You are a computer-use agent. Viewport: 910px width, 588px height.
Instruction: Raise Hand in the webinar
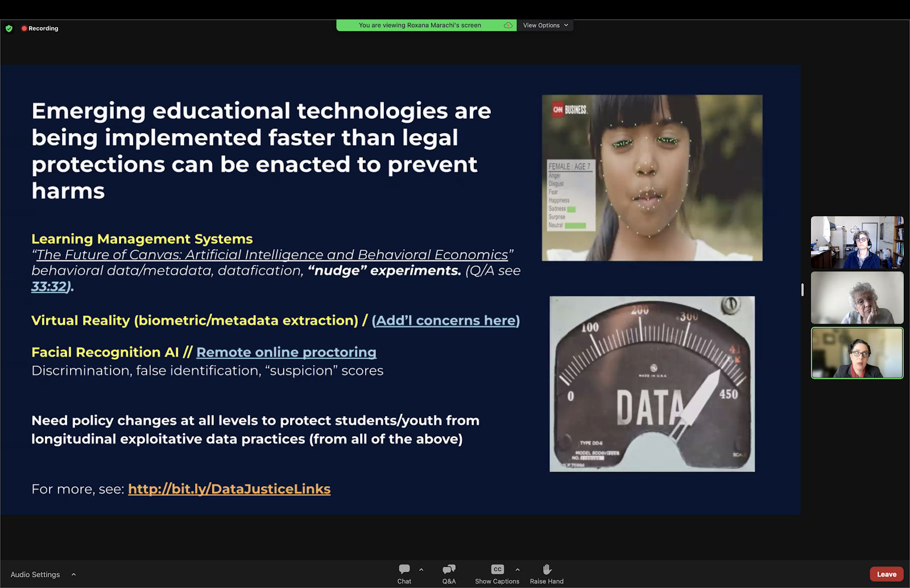(x=547, y=574)
